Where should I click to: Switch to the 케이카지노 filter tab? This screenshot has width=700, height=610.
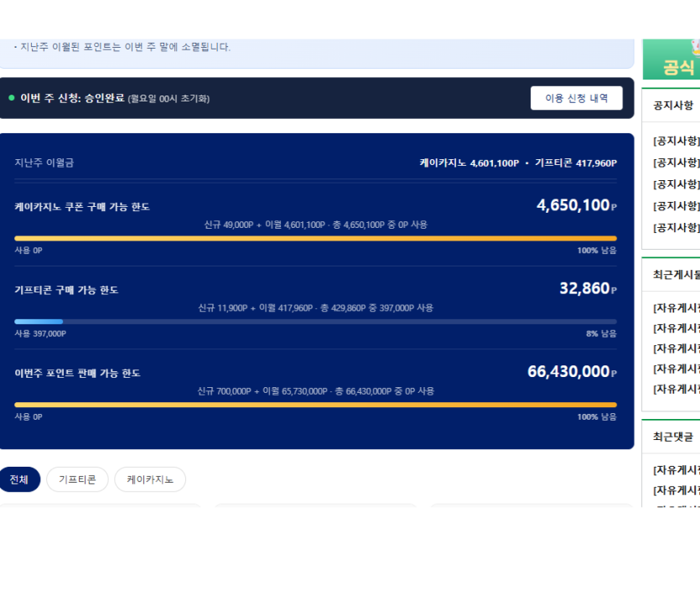tap(150, 479)
